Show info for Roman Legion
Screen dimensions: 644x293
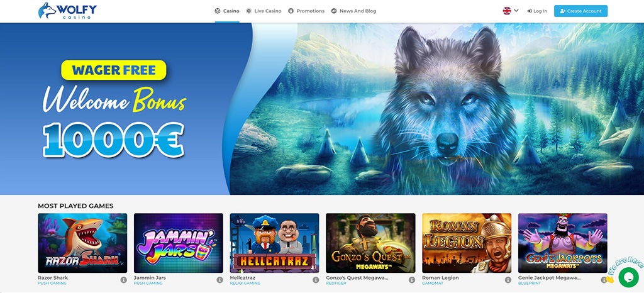[508, 280]
